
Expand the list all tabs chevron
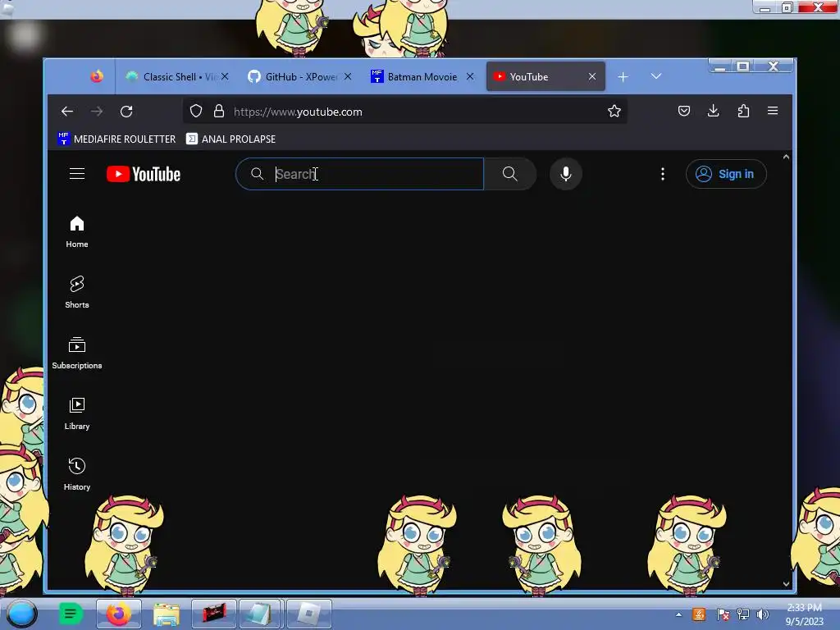click(x=655, y=76)
